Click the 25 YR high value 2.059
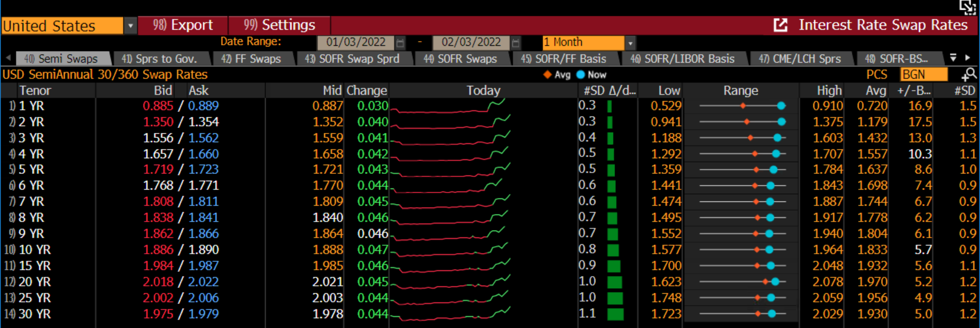The height and width of the screenshot is (328, 980). 827,298
